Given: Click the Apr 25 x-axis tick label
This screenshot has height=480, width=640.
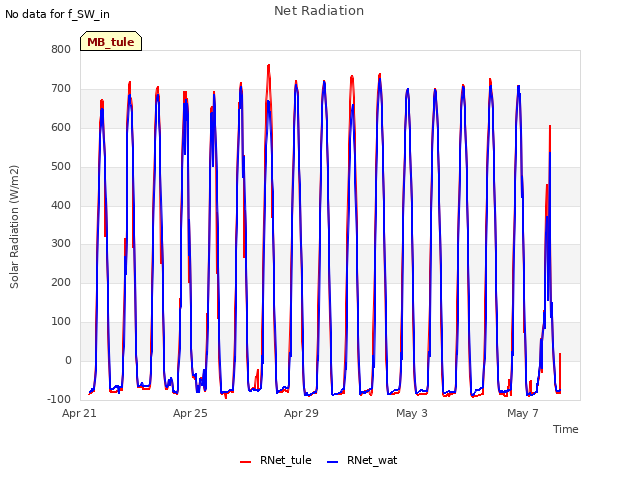Looking at the screenshot, I should pyautogui.click(x=190, y=413).
